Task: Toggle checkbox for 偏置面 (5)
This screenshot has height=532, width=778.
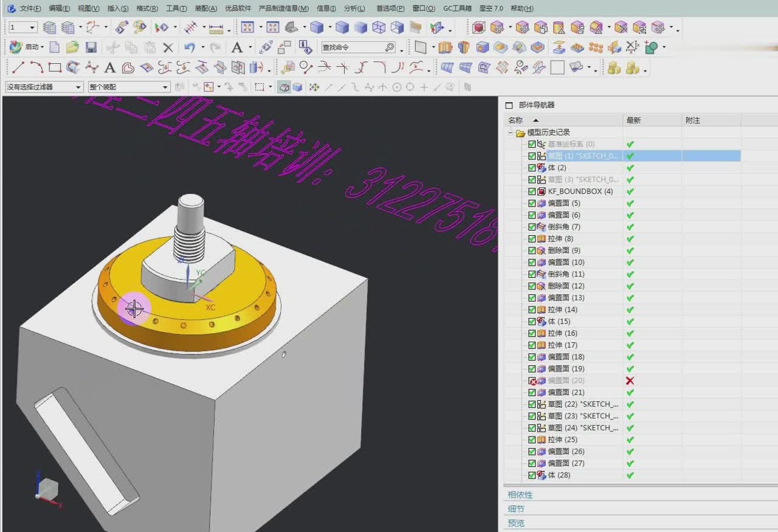Action: pos(532,203)
